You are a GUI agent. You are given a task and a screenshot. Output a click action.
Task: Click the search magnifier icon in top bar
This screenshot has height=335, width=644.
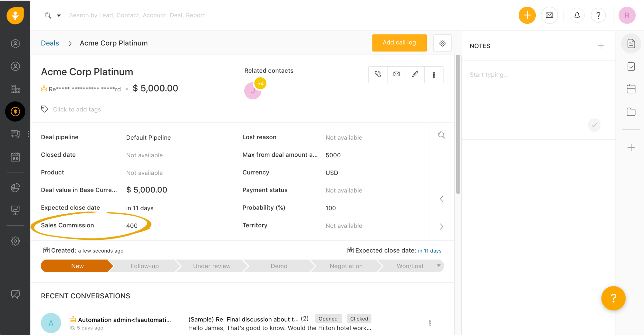click(48, 15)
